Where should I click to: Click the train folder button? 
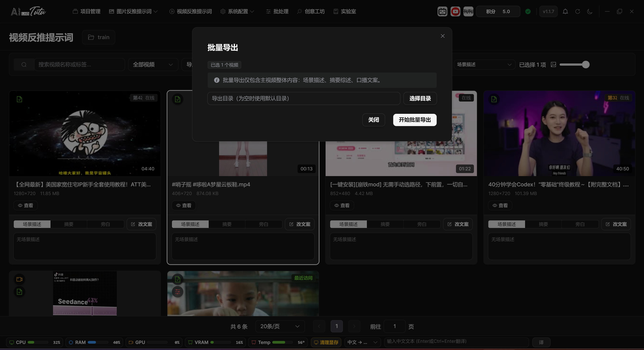(98, 37)
